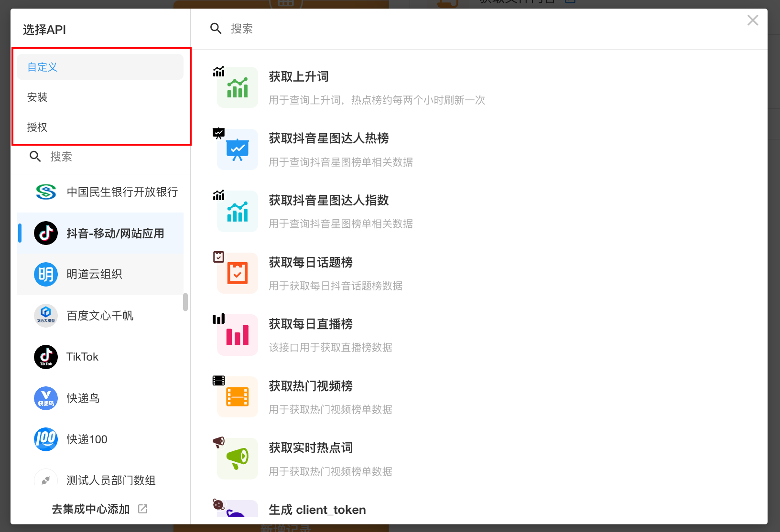Click the 百度文心 logo icon

(46, 316)
